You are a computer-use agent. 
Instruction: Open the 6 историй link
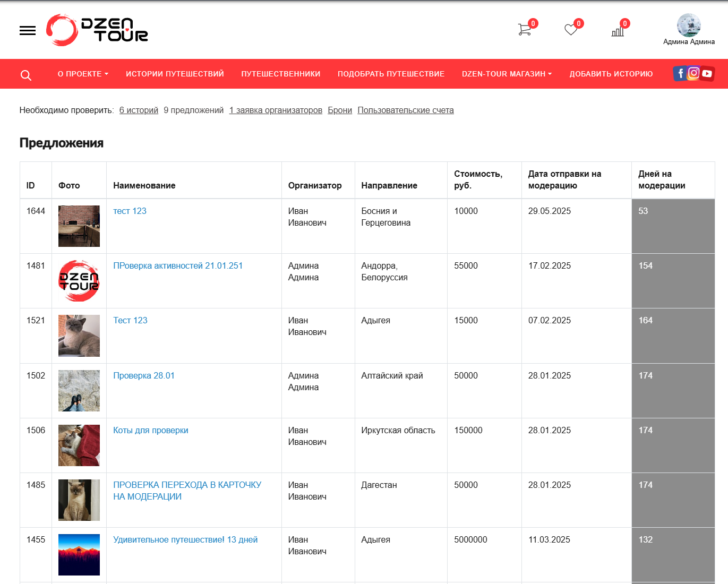tap(139, 110)
